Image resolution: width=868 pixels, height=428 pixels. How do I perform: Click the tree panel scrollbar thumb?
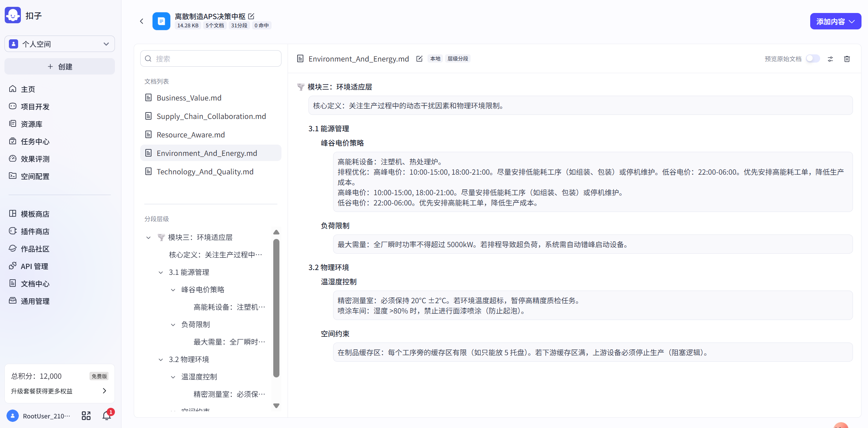(x=276, y=308)
